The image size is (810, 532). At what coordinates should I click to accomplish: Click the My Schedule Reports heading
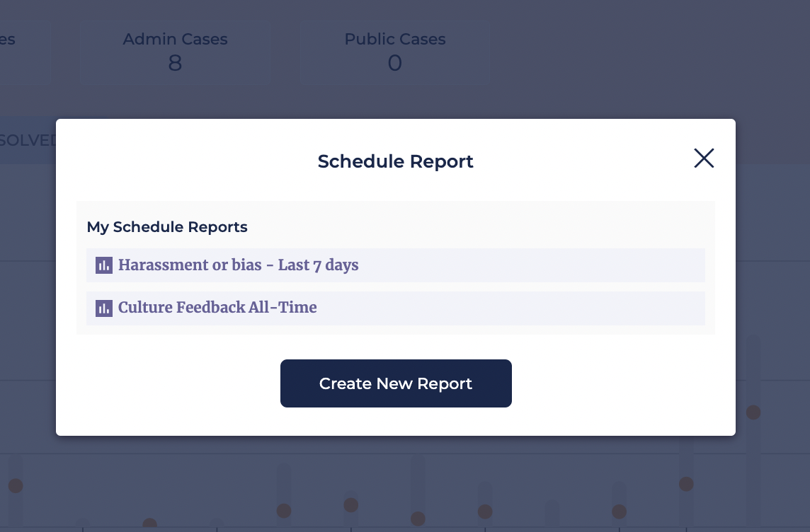167,227
